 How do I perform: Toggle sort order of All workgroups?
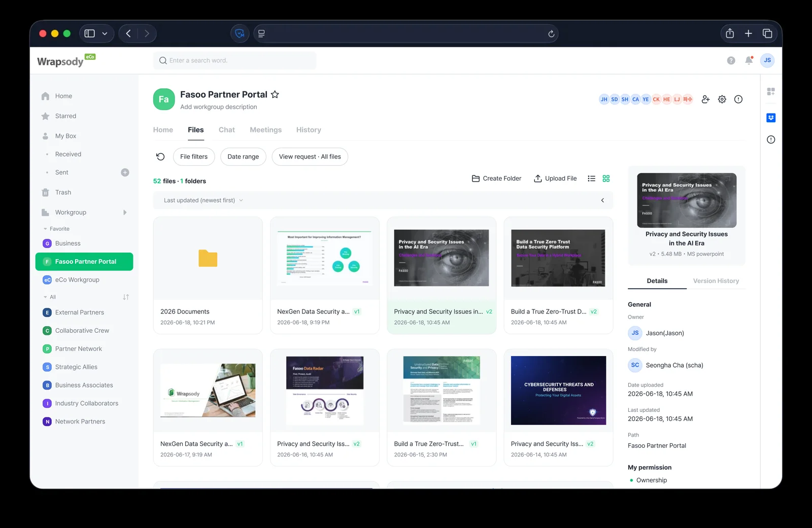126,297
